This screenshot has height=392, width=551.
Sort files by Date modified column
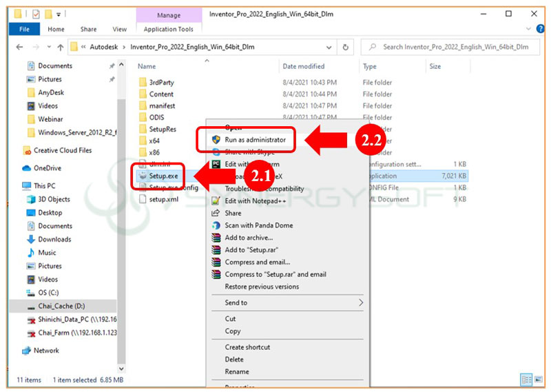[303, 67]
